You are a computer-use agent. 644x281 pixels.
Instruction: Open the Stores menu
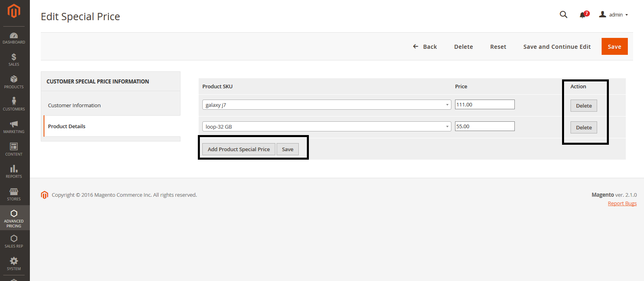[x=14, y=194]
